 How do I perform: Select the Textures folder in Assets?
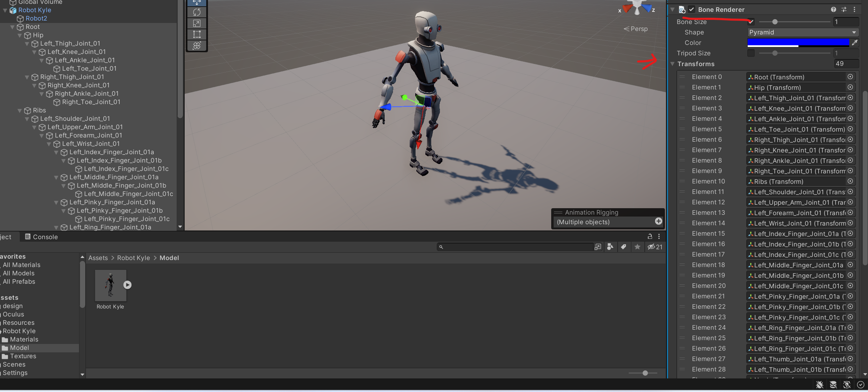click(x=23, y=356)
